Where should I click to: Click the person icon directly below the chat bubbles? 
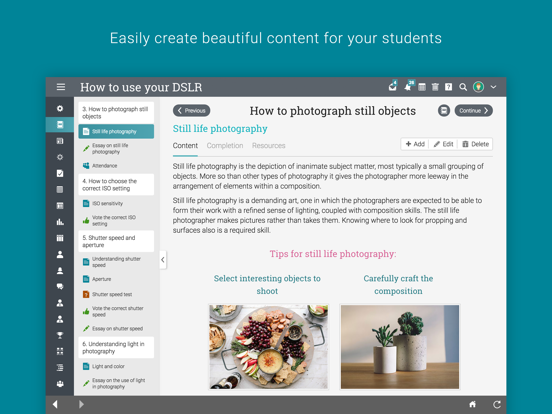click(x=60, y=303)
